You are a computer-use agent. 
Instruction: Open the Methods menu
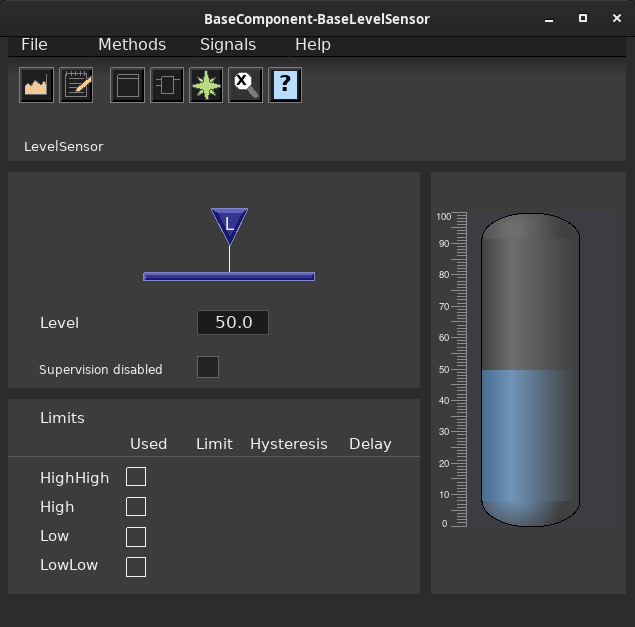pyautogui.click(x=132, y=45)
